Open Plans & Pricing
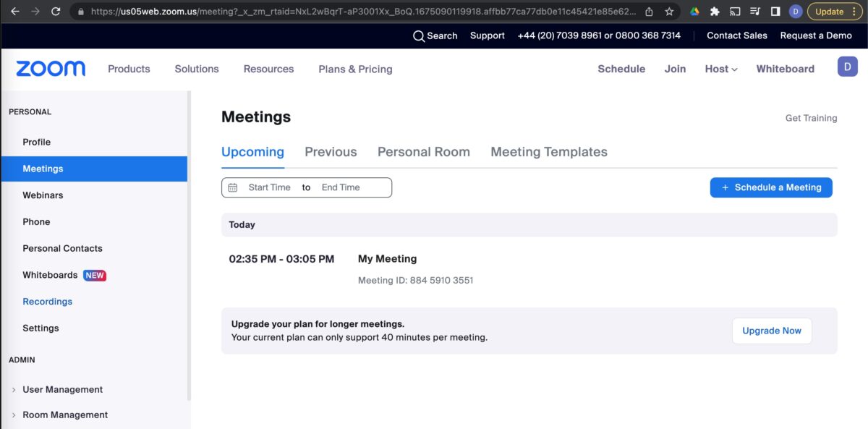Viewport: 868px width, 429px height. pos(355,69)
